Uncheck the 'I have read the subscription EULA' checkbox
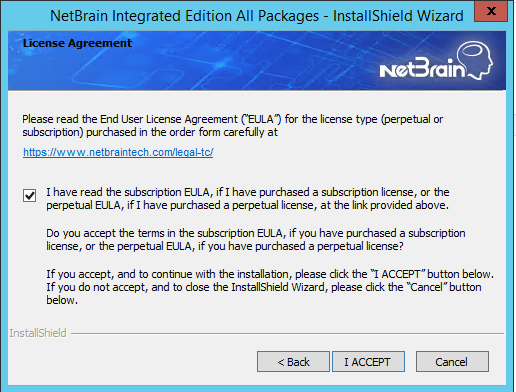This screenshot has width=516, height=392. click(29, 195)
